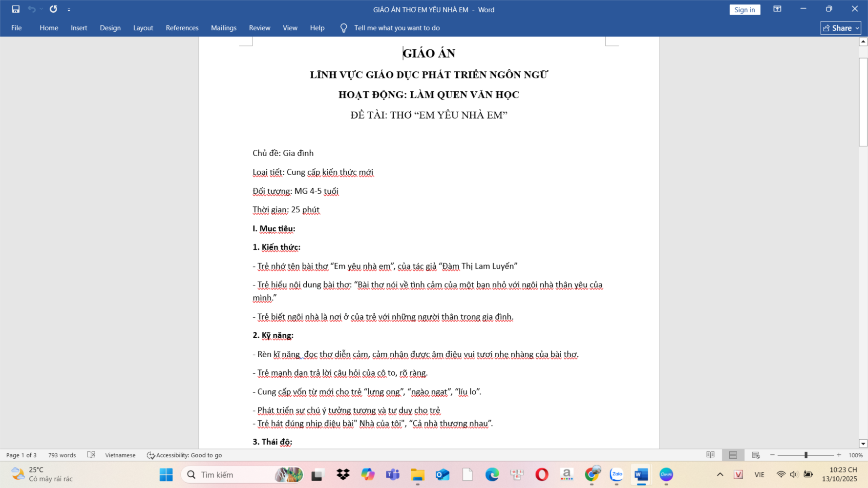The height and width of the screenshot is (488, 868).
Task: Show hidden system tray icons chevron
Action: point(720,474)
